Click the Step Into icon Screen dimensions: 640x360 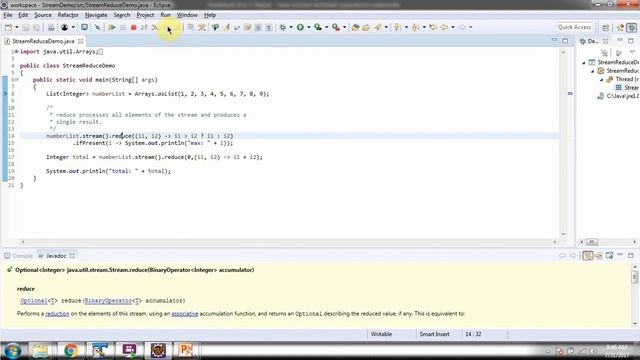155,27
